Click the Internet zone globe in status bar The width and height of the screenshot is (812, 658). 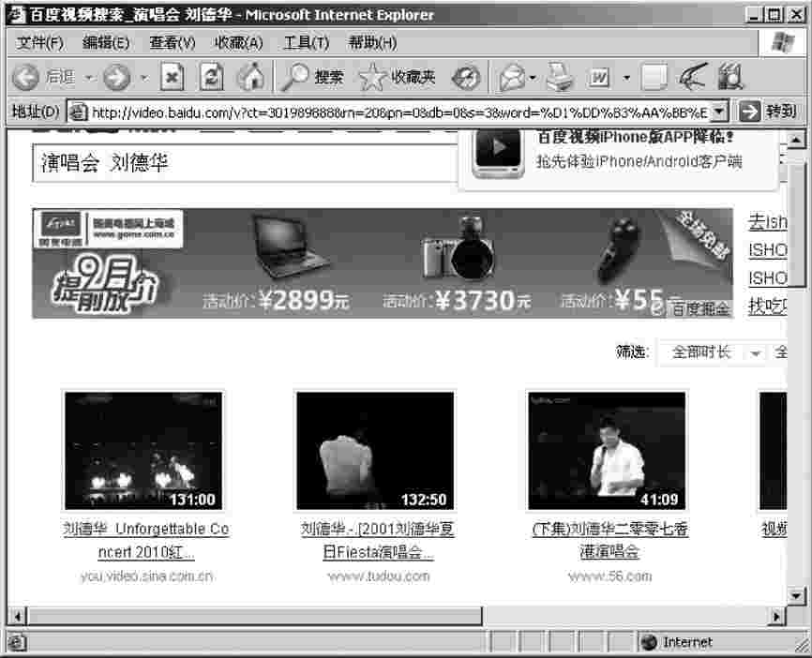click(x=649, y=642)
